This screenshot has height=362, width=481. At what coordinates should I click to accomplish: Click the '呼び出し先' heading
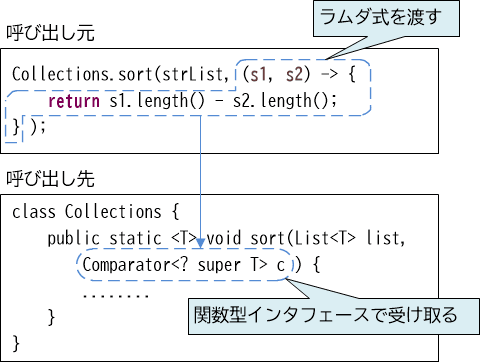pyautogui.click(x=50, y=179)
